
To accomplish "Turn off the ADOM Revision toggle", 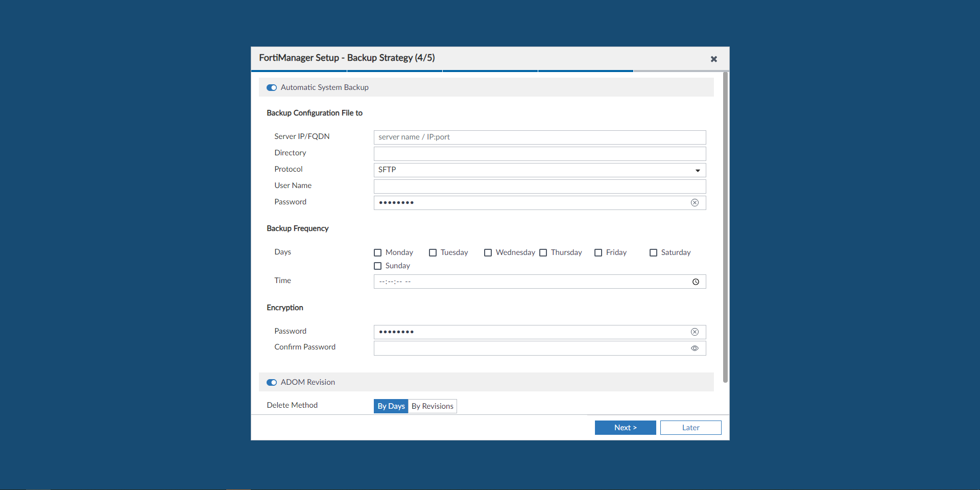I will pyautogui.click(x=272, y=383).
